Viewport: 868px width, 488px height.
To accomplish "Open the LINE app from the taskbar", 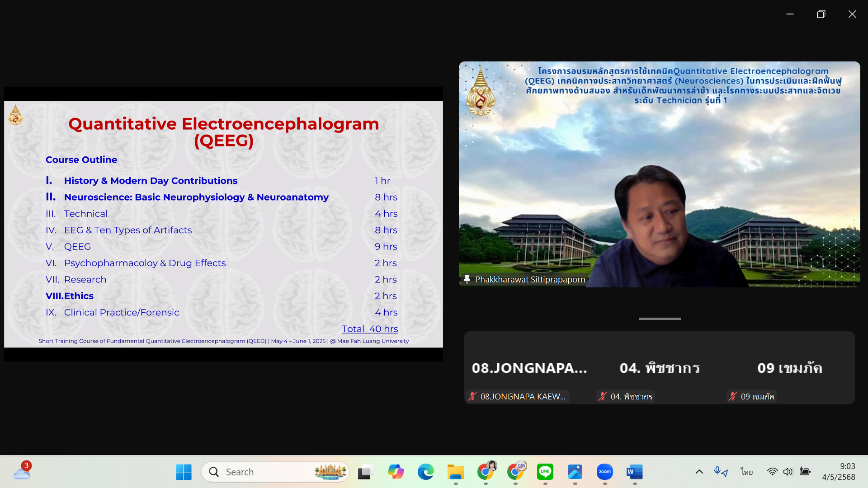I will click(x=545, y=472).
